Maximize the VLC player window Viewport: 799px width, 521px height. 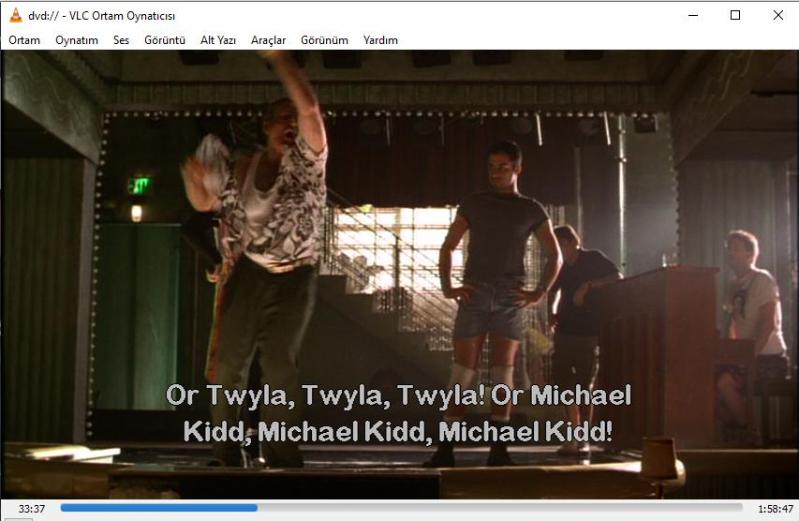click(735, 15)
